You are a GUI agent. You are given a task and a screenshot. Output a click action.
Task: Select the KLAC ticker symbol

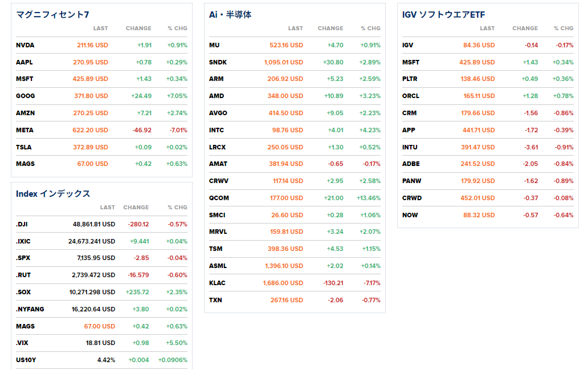pyautogui.click(x=217, y=283)
